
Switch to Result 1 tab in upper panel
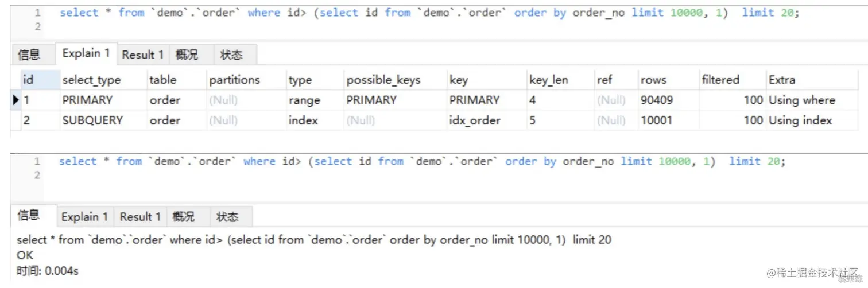[x=143, y=55]
